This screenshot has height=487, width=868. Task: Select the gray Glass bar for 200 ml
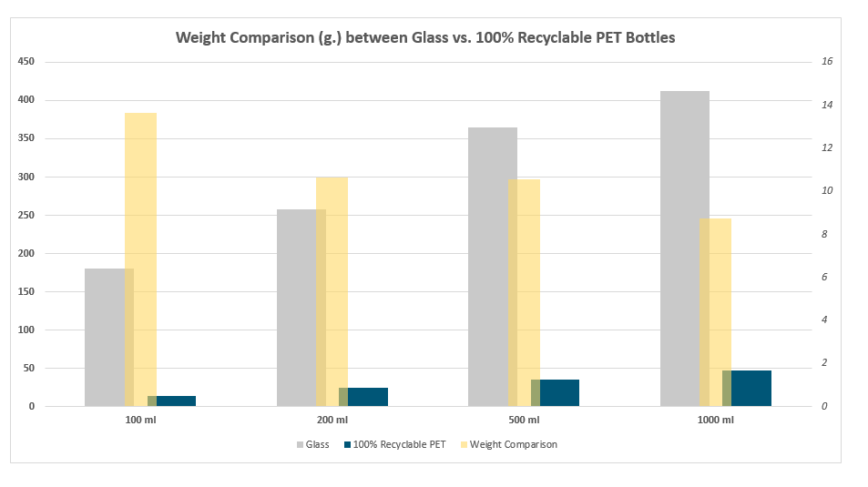(x=296, y=308)
